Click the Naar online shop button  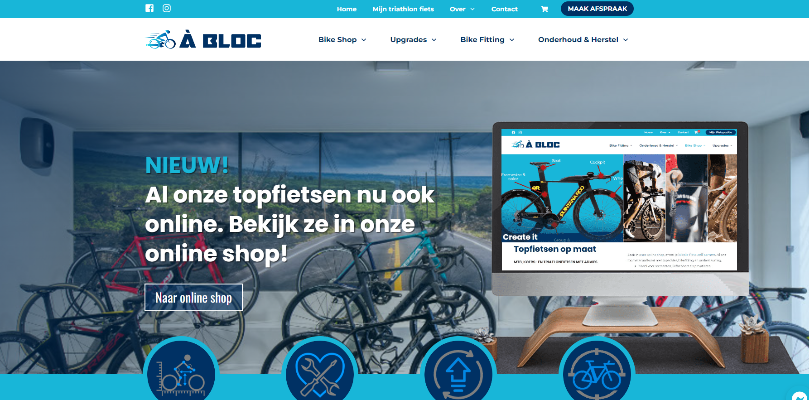coord(193,298)
